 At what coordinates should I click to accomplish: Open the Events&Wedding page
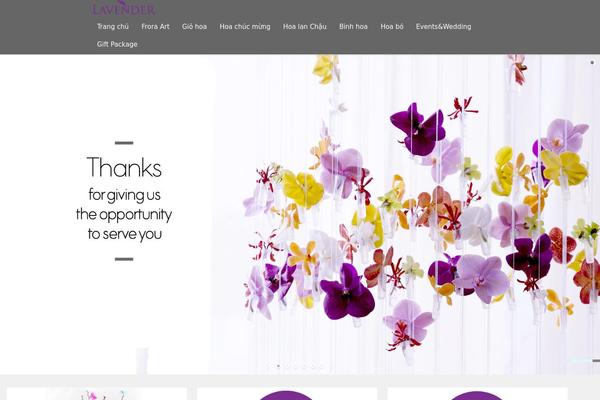click(x=443, y=26)
